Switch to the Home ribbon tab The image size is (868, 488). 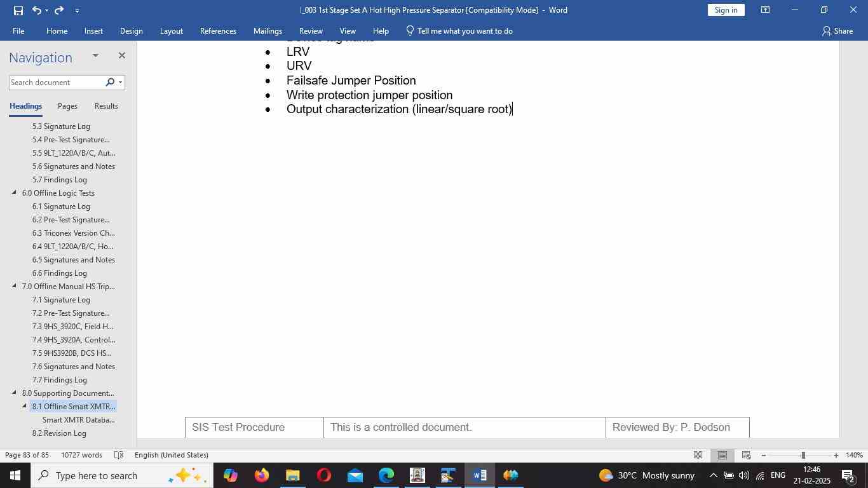(57, 30)
